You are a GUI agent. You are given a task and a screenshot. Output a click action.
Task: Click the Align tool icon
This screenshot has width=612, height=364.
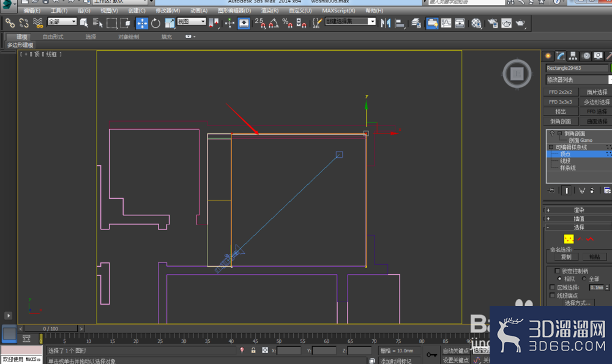400,23
